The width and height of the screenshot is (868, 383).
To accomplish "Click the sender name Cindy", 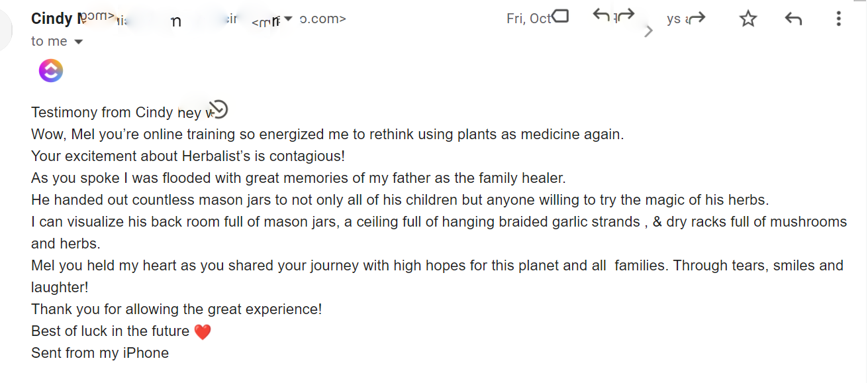I will click(52, 19).
